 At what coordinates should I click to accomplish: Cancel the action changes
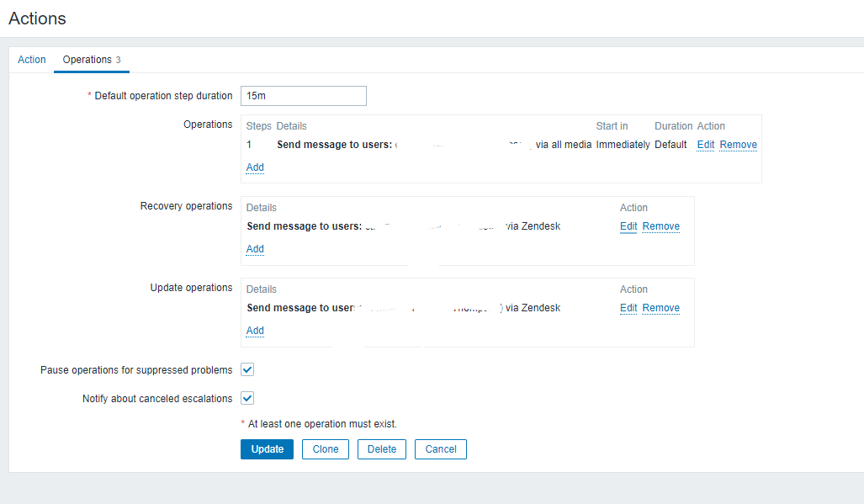[440, 448]
